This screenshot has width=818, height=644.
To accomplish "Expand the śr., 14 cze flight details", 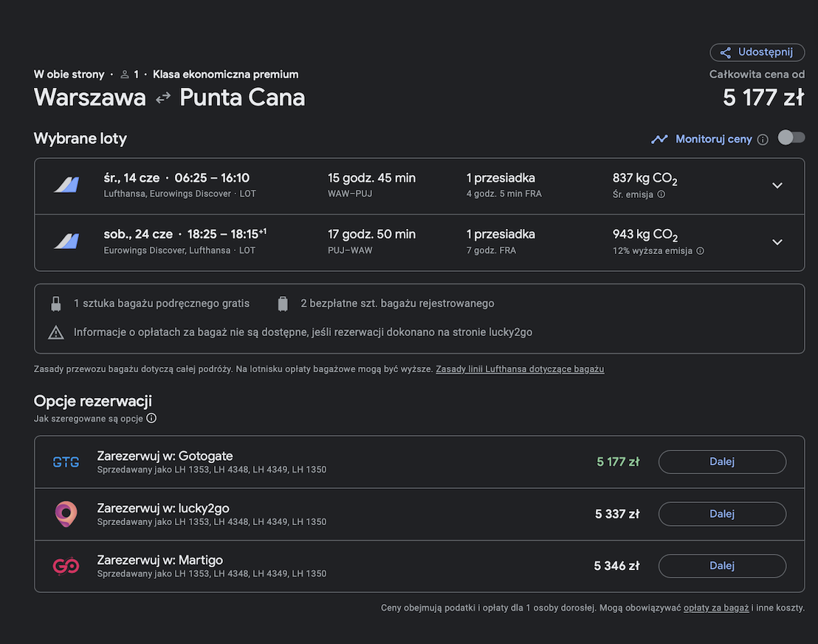I will pos(777,186).
